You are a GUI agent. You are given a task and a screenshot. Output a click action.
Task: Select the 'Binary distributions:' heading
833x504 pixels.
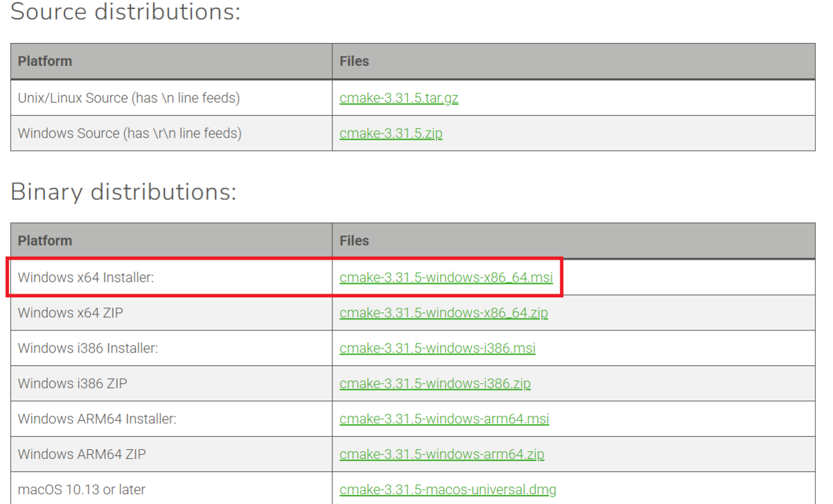point(124,192)
